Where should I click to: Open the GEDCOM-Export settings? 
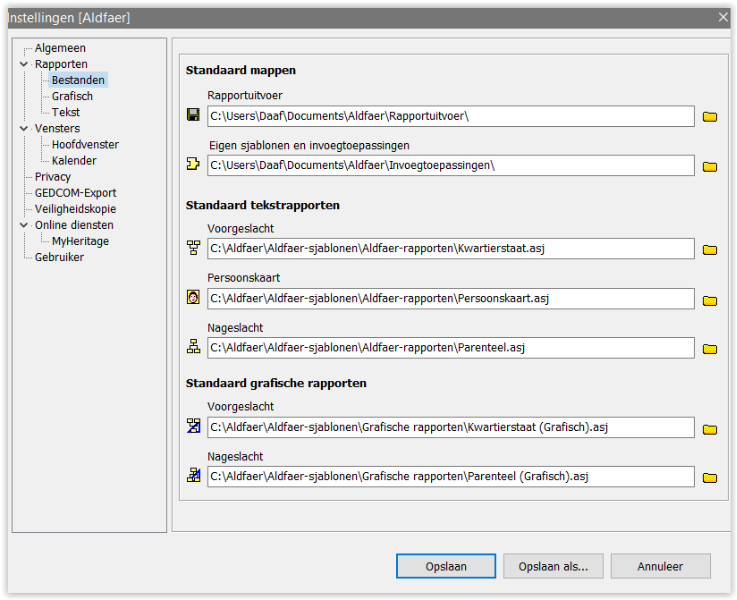[x=75, y=193]
